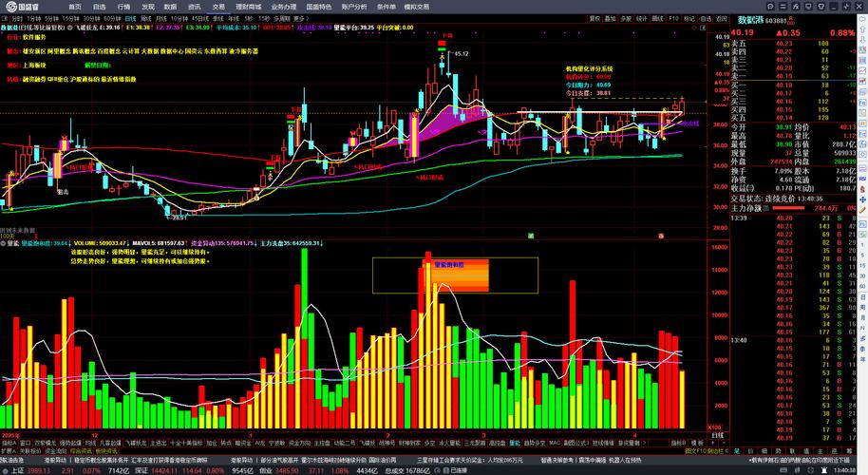Screen dimensions: 868x475
Task: Open the 条件单 menu
Action: 387,7
